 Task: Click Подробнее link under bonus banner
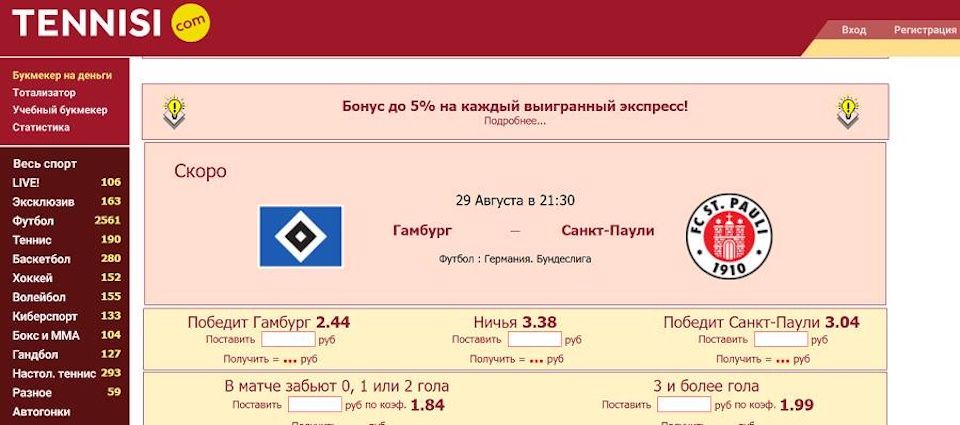tap(515, 122)
